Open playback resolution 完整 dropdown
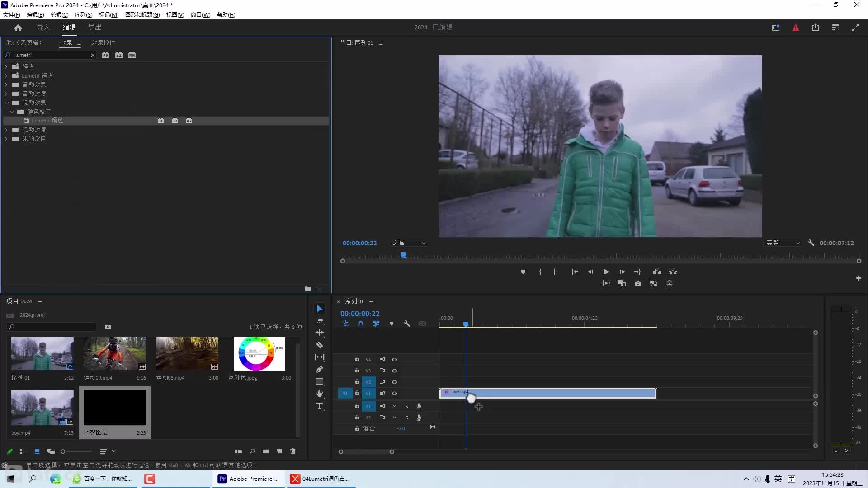Screen dimensions: 868x488 783,243
